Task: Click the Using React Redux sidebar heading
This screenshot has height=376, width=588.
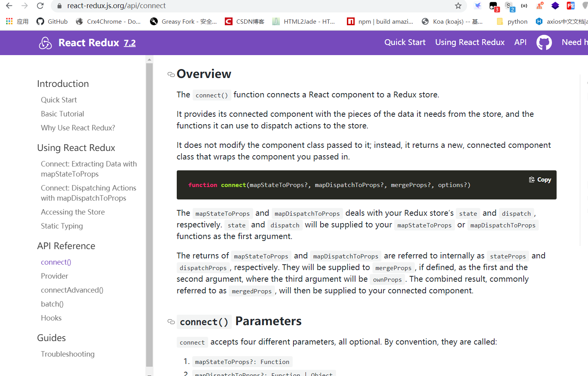Action: pyautogui.click(x=76, y=147)
